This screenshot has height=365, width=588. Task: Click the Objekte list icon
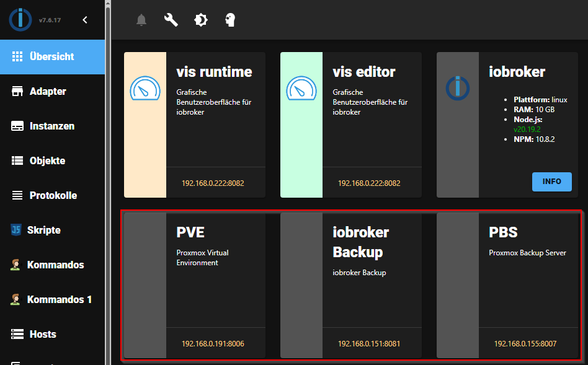point(17,161)
